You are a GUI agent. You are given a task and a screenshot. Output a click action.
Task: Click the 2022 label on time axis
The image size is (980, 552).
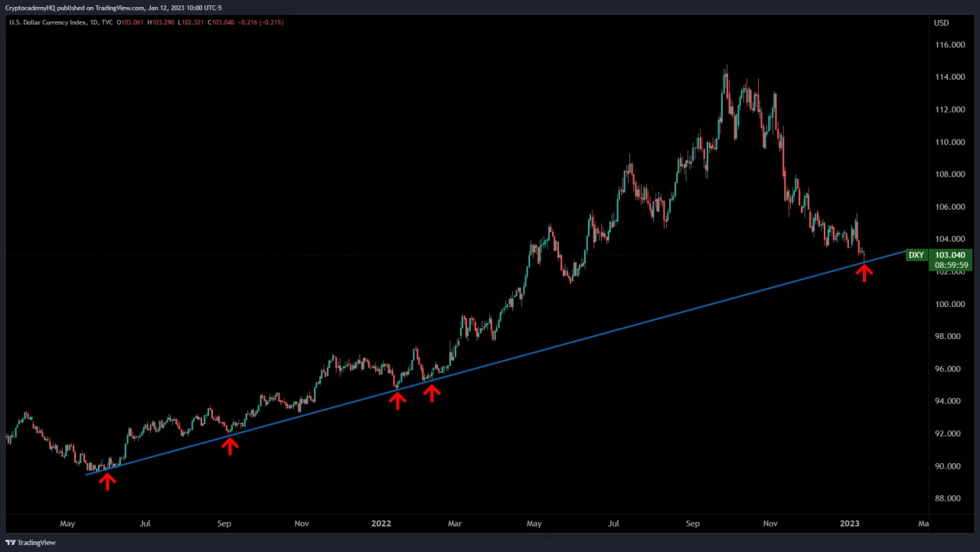(381, 524)
